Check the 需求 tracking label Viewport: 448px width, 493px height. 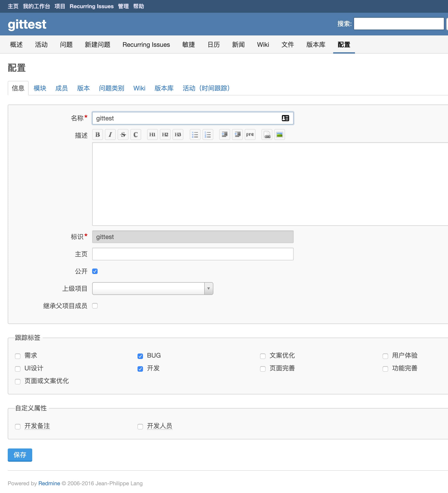point(17,356)
